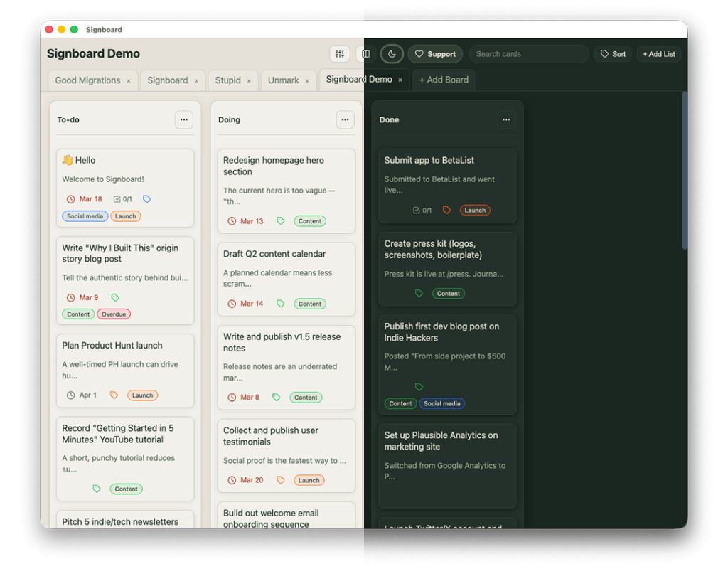Select the Unmark board tab
The image size is (728, 569).
283,80
